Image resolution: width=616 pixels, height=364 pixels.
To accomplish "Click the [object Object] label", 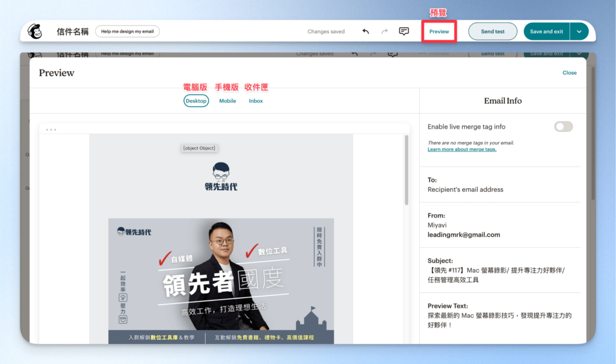I will [199, 148].
